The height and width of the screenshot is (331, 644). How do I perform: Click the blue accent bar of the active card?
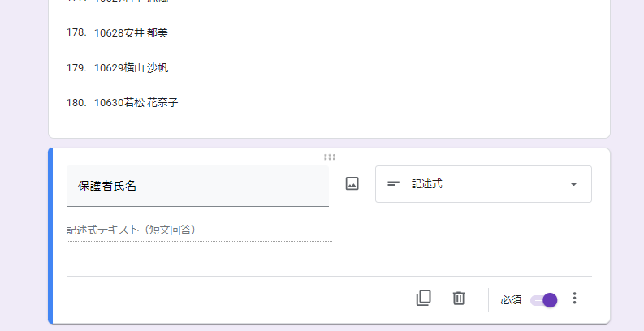50,236
